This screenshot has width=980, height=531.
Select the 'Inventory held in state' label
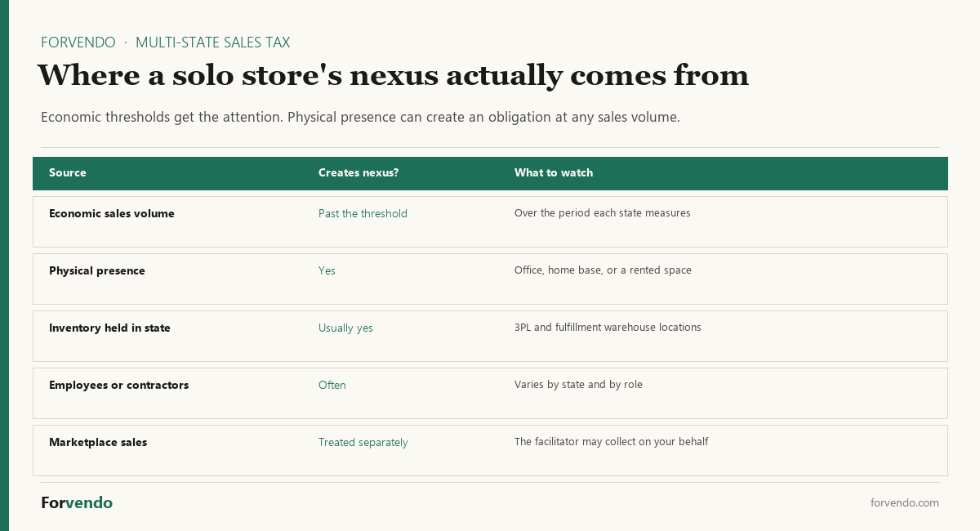click(x=109, y=328)
